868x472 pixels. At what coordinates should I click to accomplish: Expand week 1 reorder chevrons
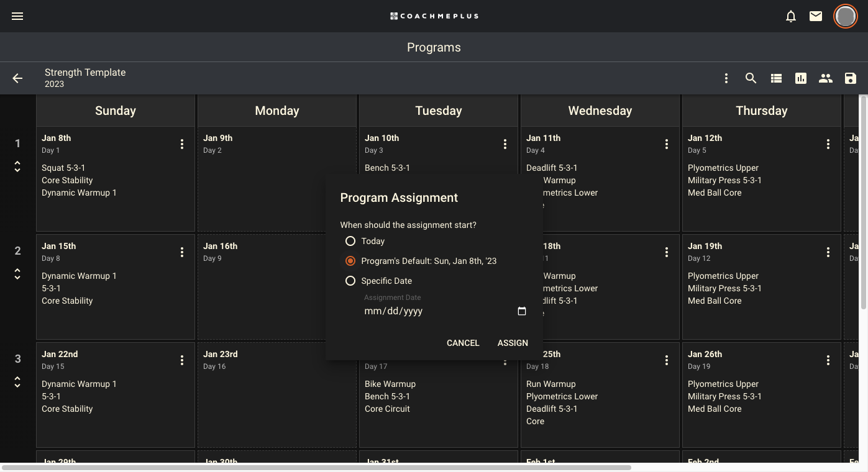(17, 166)
